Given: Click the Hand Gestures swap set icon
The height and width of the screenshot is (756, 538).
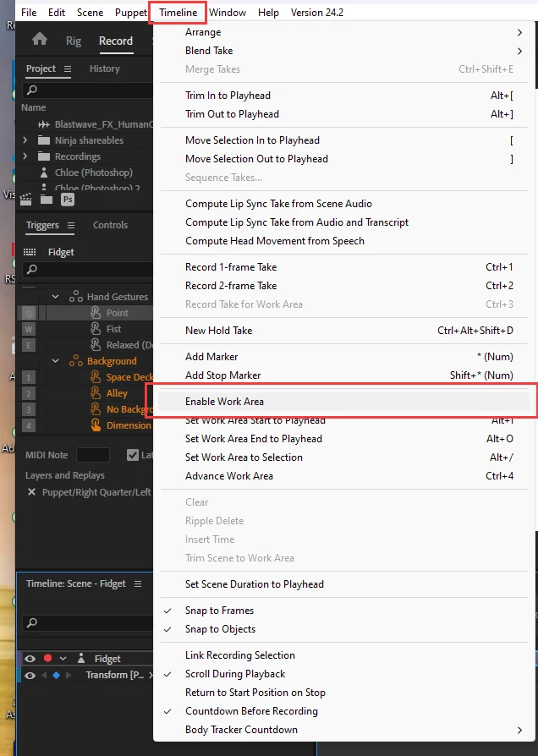Looking at the screenshot, I should (76, 297).
